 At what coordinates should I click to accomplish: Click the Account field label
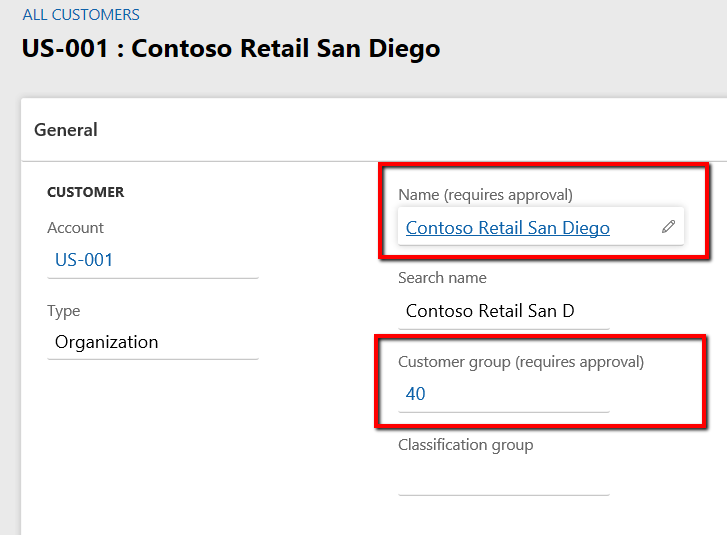tap(76, 228)
